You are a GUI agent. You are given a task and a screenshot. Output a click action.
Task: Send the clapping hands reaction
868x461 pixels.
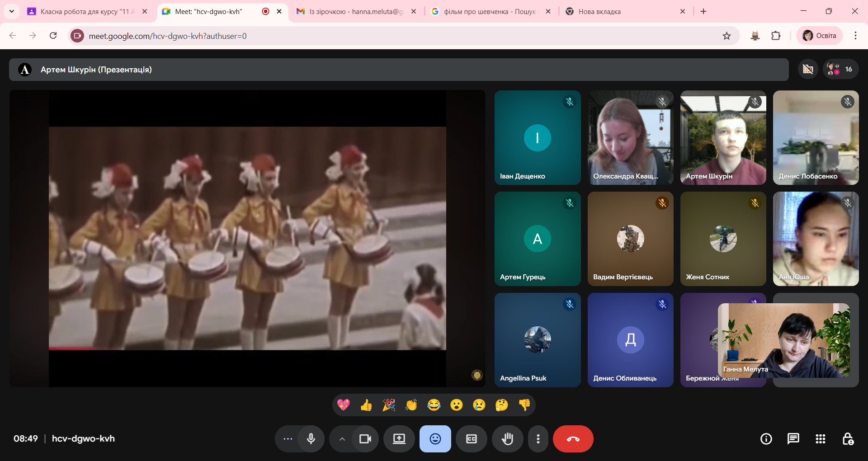[x=411, y=405]
